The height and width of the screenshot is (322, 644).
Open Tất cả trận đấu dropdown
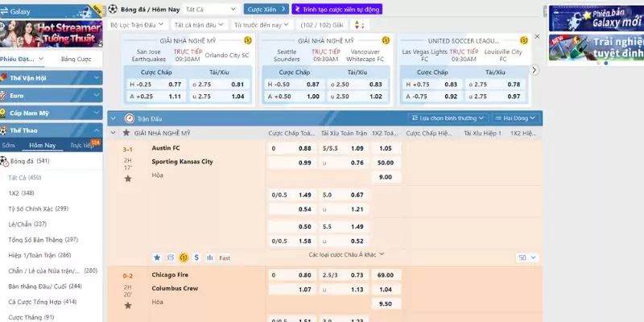tap(199, 25)
